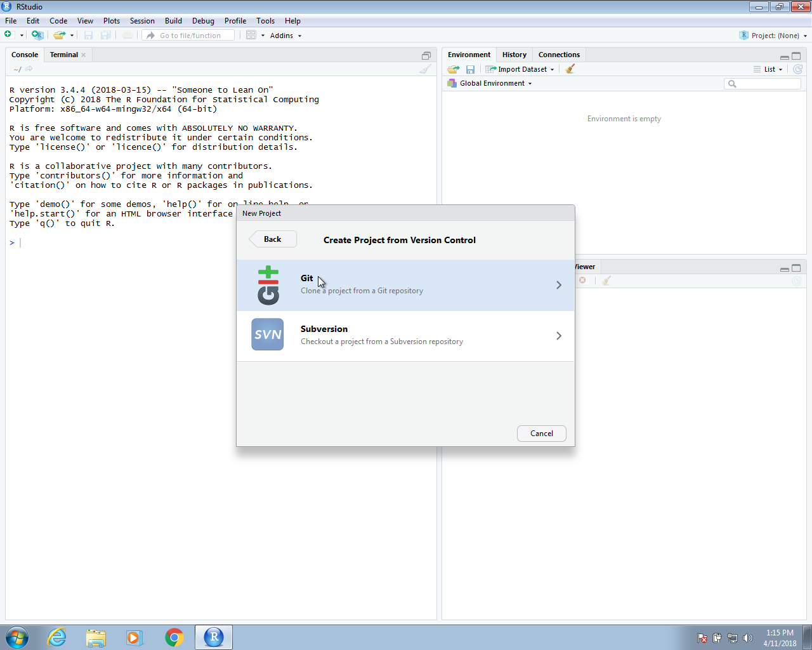Switch to the Viewer tab
The image size is (812, 650).
coord(585,267)
